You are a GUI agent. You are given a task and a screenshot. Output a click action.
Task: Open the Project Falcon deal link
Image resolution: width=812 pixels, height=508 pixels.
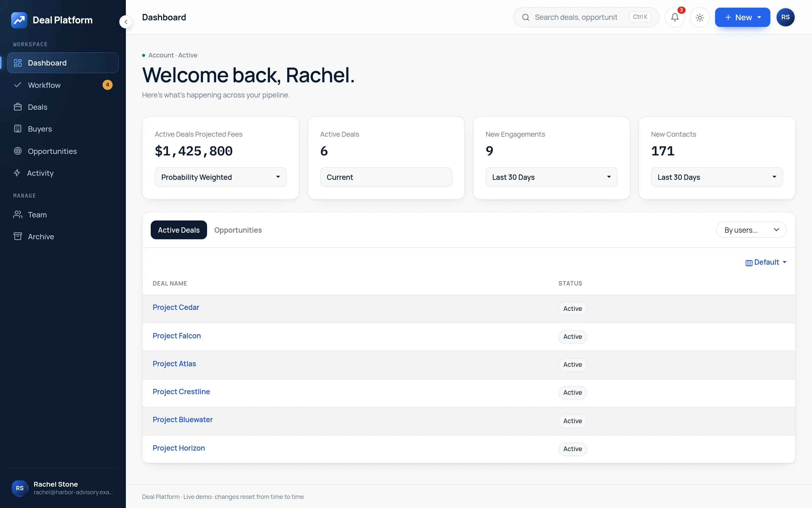click(x=177, y=336)
